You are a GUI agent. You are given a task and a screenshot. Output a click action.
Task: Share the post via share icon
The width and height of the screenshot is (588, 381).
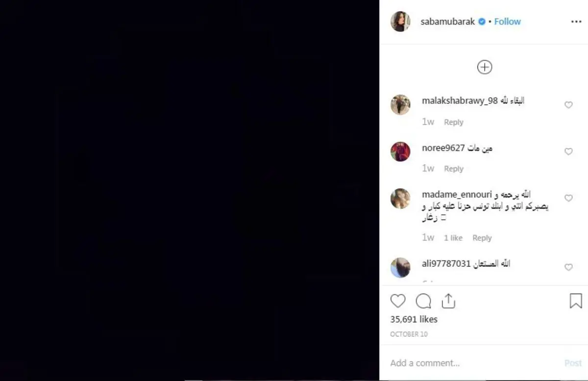pyautogui.click(x=448, y=301)
